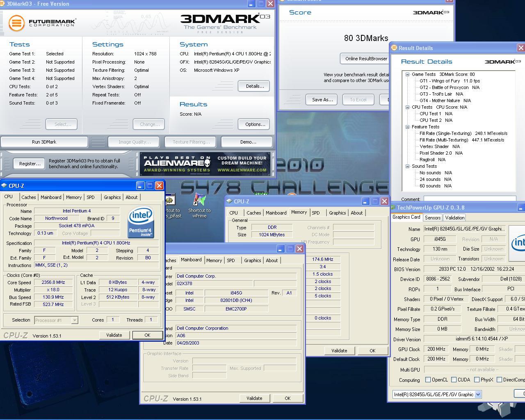The image size is (525, 420).
Task: Click the Core Speed value 2356.8 MHz
Action: click(53, 283)
